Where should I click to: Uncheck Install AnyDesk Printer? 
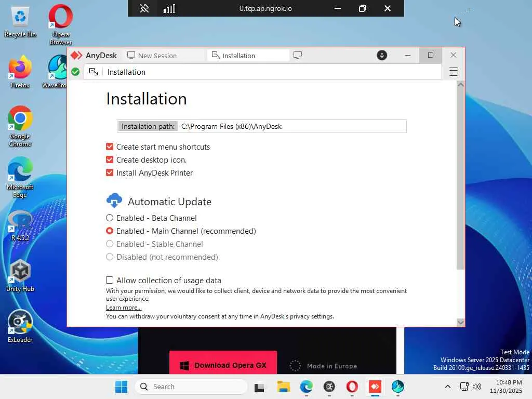pos(109,172)
